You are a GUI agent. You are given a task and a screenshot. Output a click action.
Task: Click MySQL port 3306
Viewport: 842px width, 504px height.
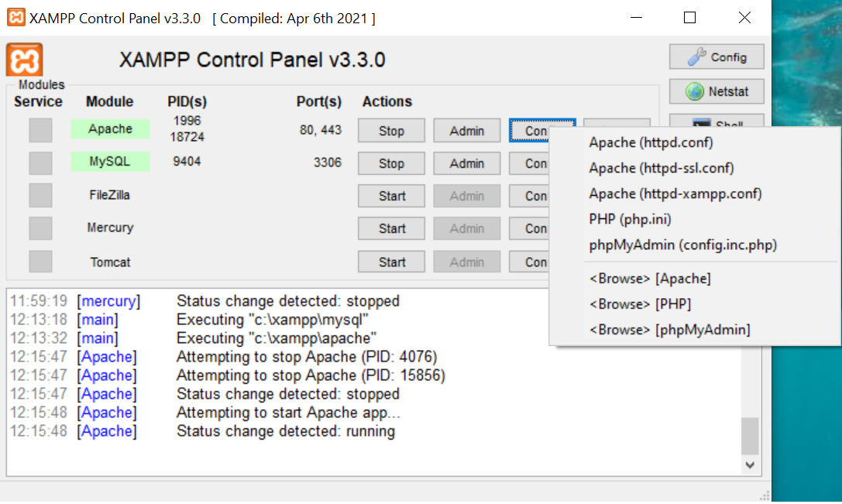click(328, 163)
